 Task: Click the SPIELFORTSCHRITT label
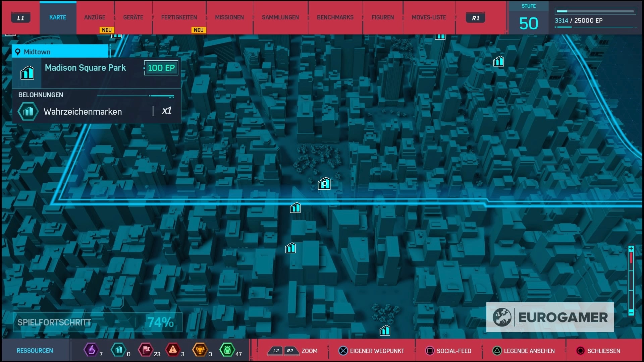[x=54, y=322]
